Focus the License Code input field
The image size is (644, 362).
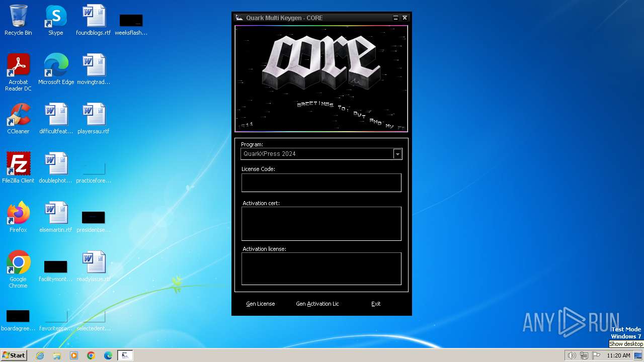(x=321, y=183)
